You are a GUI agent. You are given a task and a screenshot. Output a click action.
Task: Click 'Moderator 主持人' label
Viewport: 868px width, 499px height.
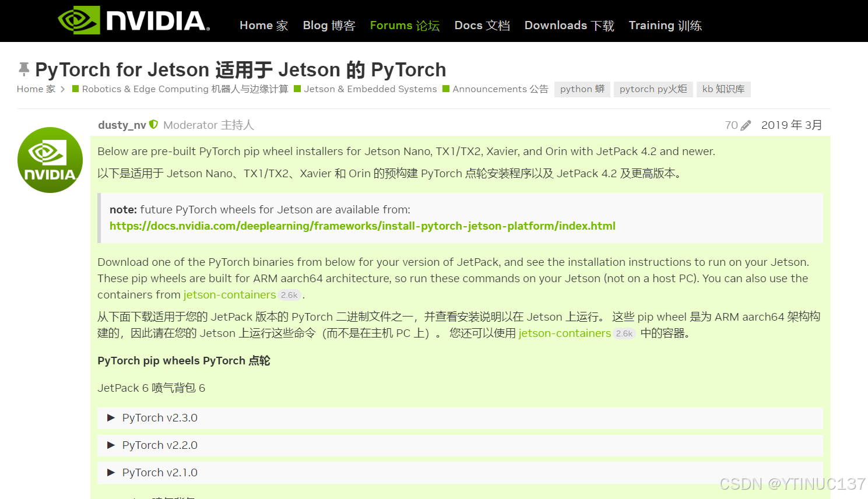click(x=209, y=125)
